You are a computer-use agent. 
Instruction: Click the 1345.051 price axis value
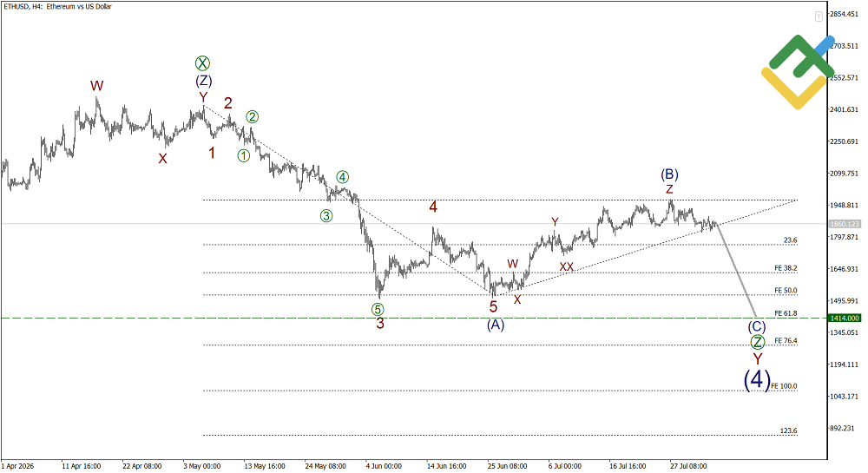click(x=844, y=332)
